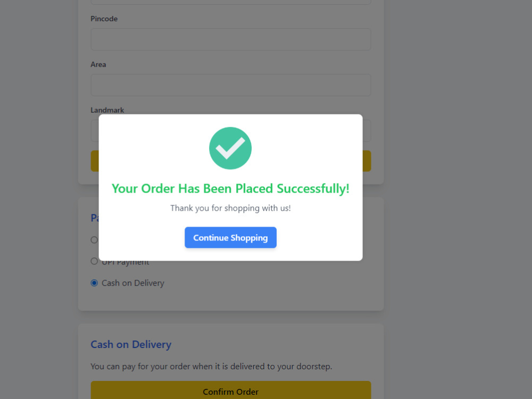Viewport: 532px width, 399px height.
Task: Focus the Pincode input field
Action: coord(231,39)
